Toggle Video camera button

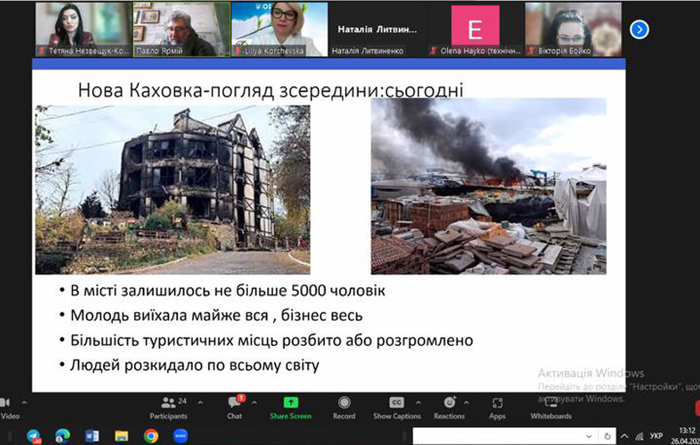(x=9, y=408)
